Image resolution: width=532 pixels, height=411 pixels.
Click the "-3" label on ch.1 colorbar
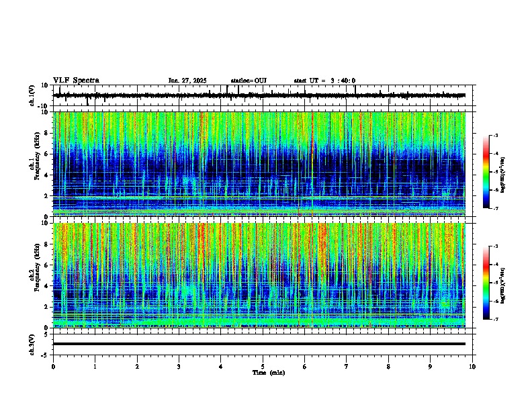(495, 136)
